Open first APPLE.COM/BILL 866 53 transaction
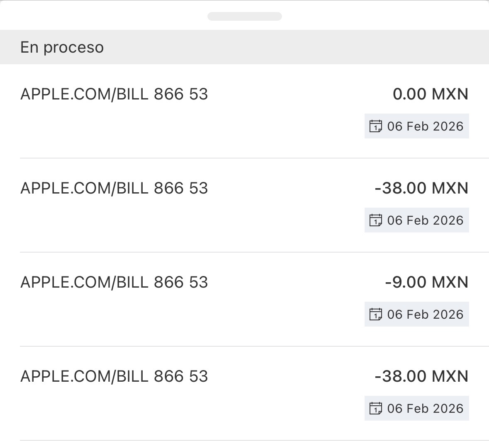Viewport: 489px width, 448px height. pos(114,94)
